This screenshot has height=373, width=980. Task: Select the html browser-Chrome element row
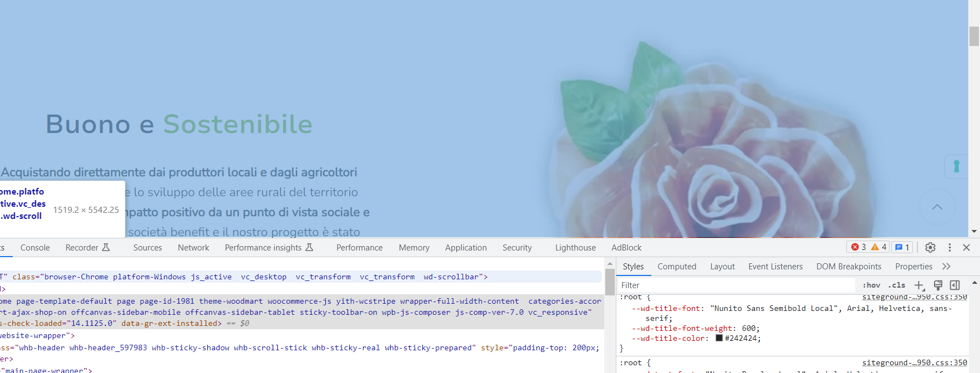tap(301, 277)
